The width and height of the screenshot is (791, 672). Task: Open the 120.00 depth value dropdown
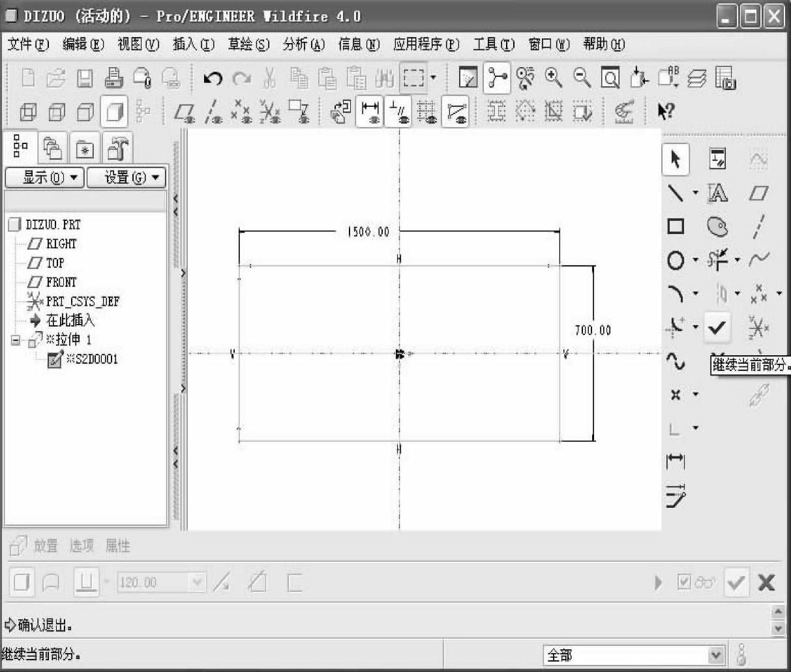[197, 582]
